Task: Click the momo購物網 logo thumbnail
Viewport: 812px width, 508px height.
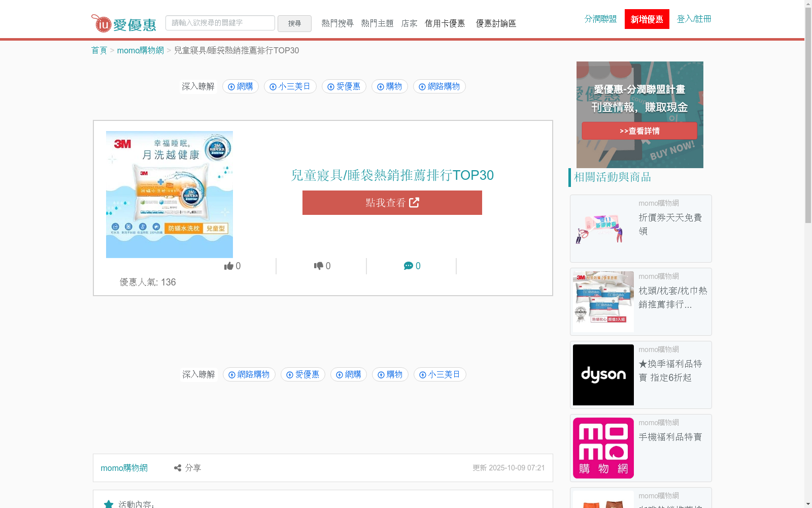Action: point(603,448)
